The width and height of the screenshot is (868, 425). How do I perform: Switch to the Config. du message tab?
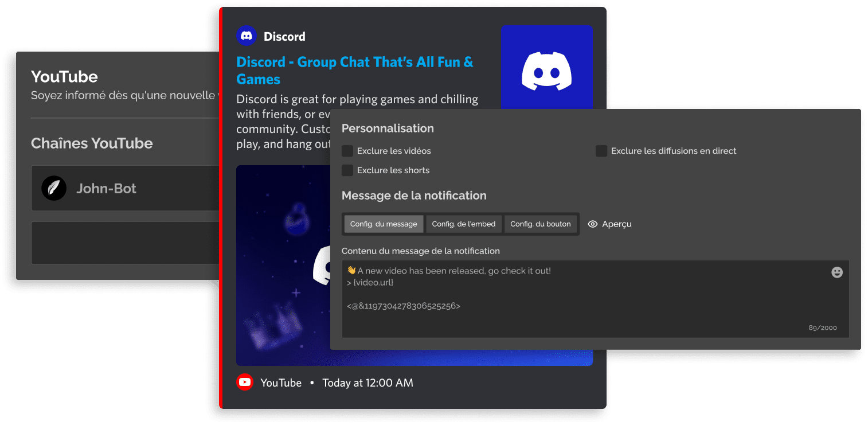point(384,224)
